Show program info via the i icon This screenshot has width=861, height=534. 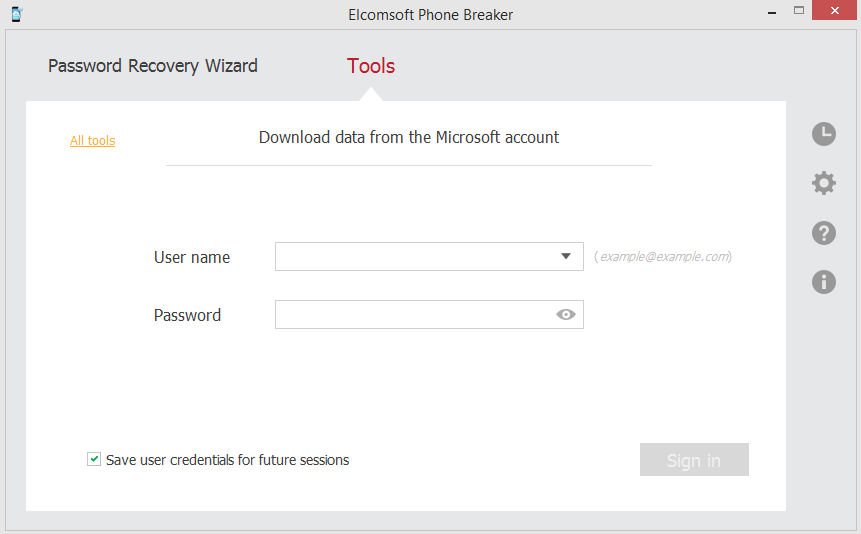824,282
